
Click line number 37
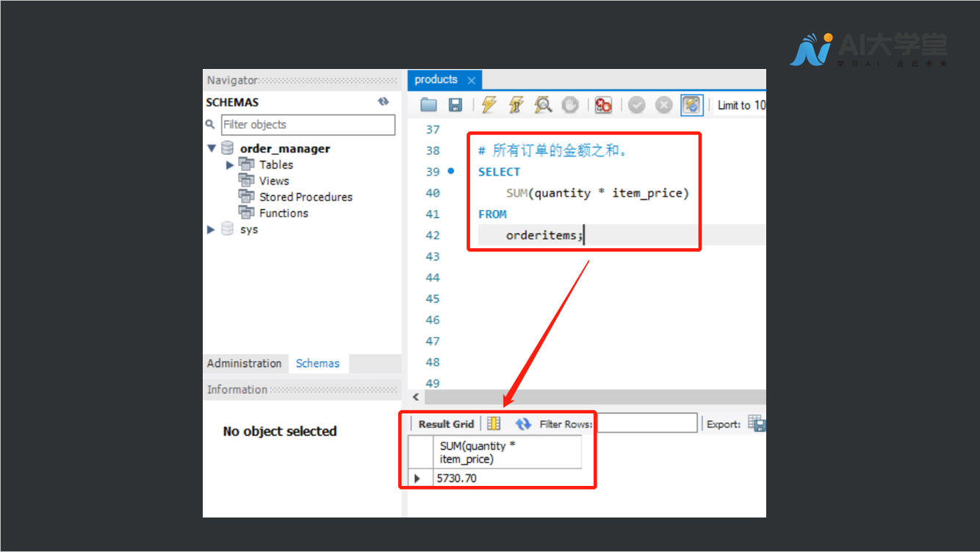click(x=433, y=130)
